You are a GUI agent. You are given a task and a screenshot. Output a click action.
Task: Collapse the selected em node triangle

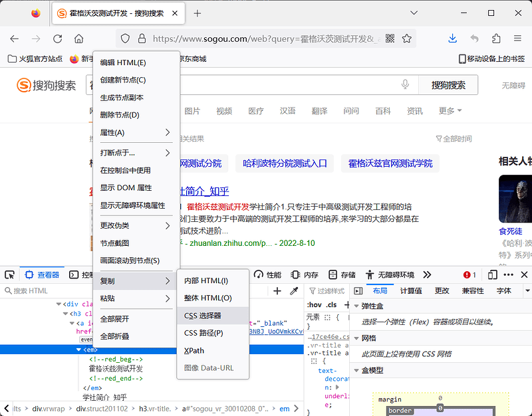[x=78, y=350]
